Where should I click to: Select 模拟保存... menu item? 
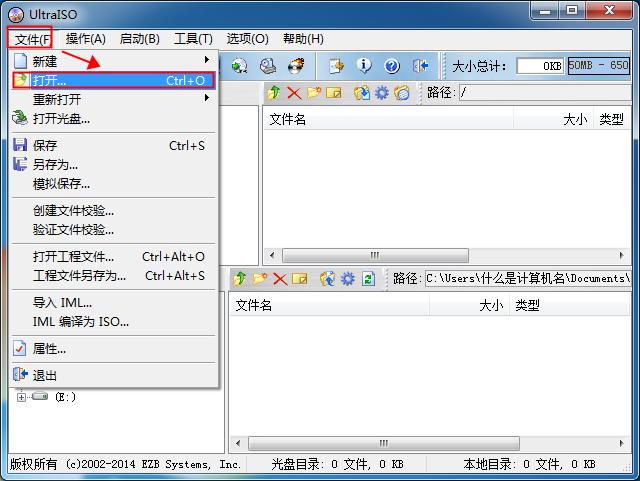[114, 184]
